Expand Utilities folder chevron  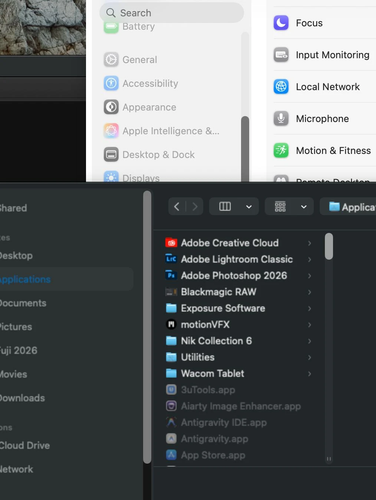pos(309,357)
